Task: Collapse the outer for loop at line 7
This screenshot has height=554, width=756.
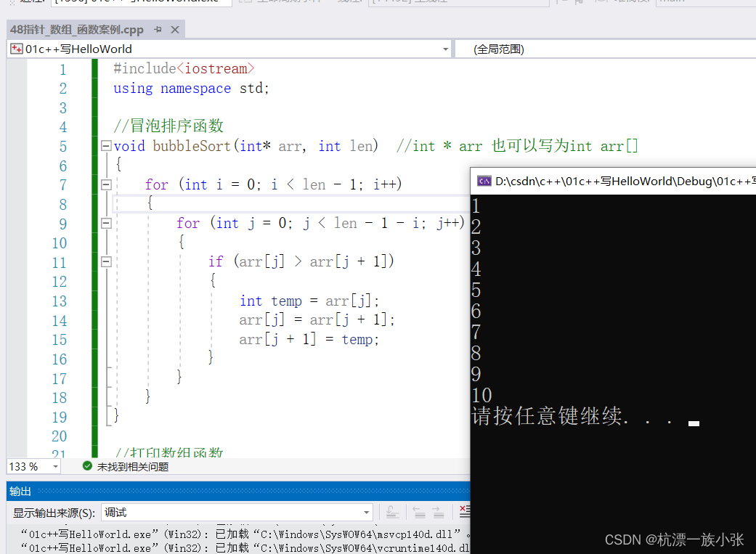Action: point(106,184)
